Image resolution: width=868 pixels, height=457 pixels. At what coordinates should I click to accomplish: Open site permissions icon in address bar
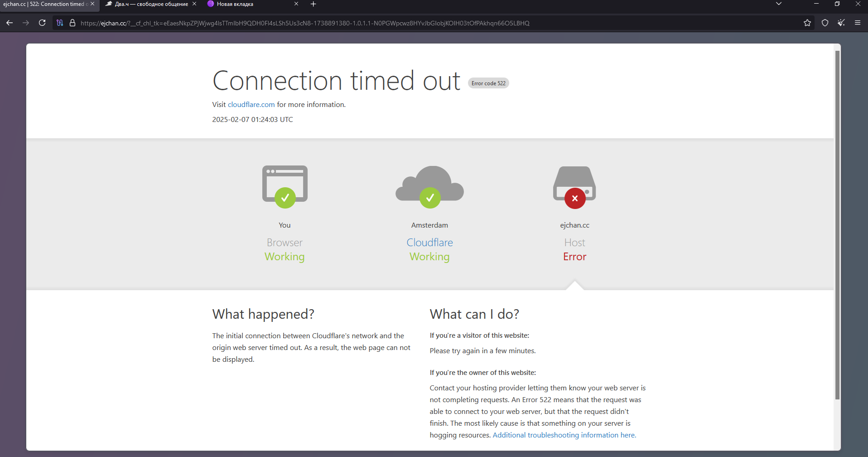click(60, 23)
